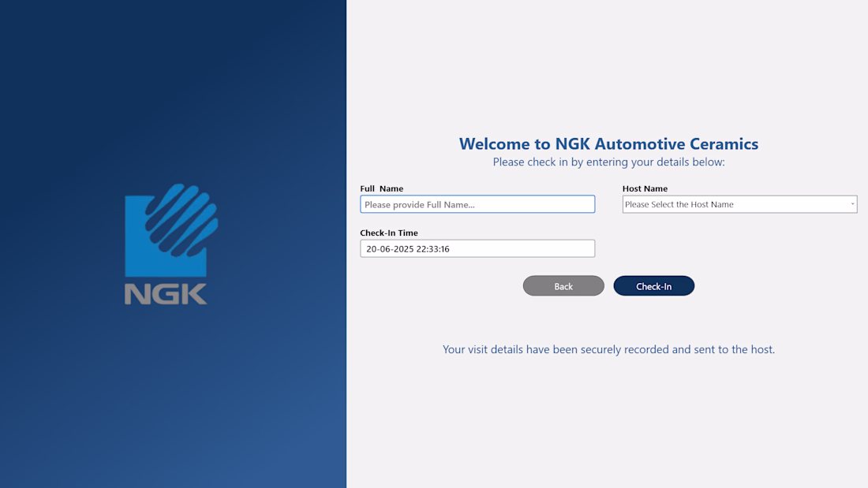
Task: Click the Full Name input field
Action: tap(477, 204)
